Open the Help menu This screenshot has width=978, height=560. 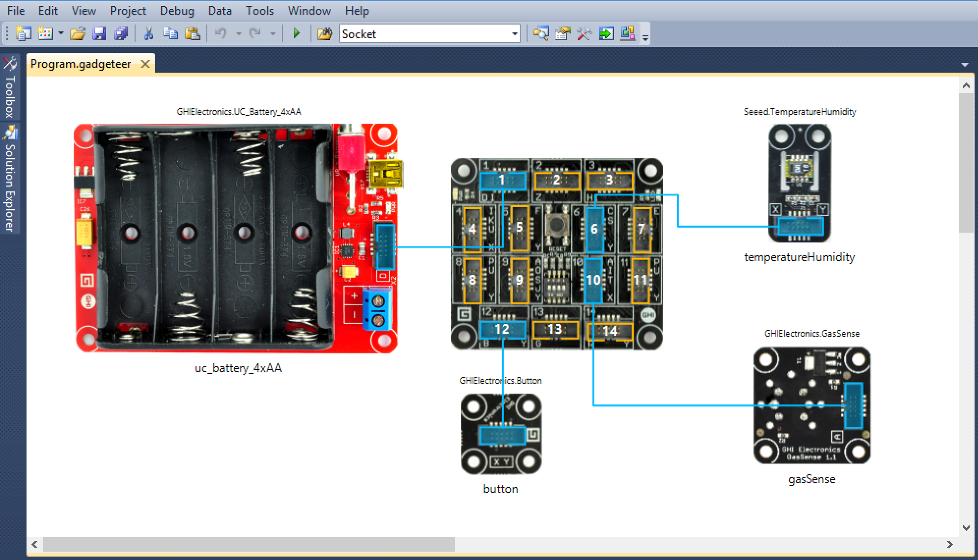357,10
